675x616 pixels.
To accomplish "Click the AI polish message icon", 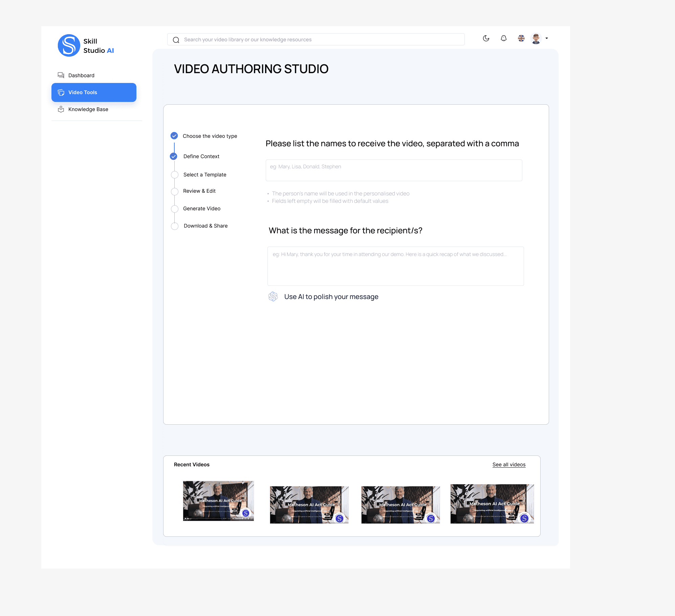I will [273, 297].
